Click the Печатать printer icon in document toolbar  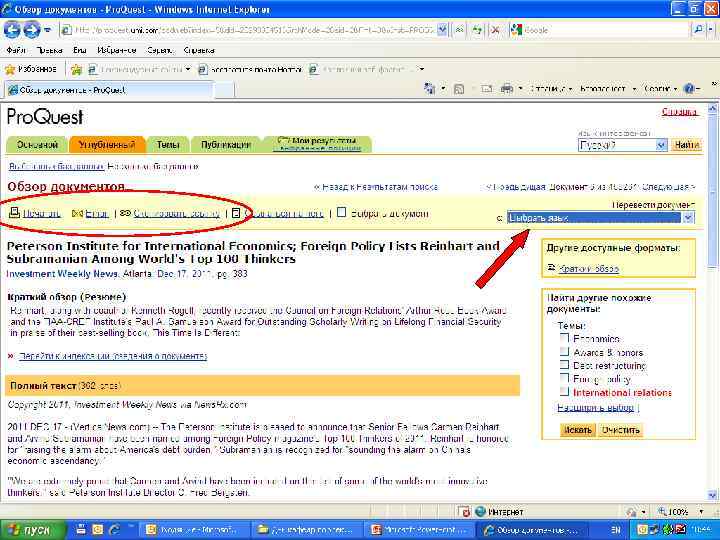15,213
